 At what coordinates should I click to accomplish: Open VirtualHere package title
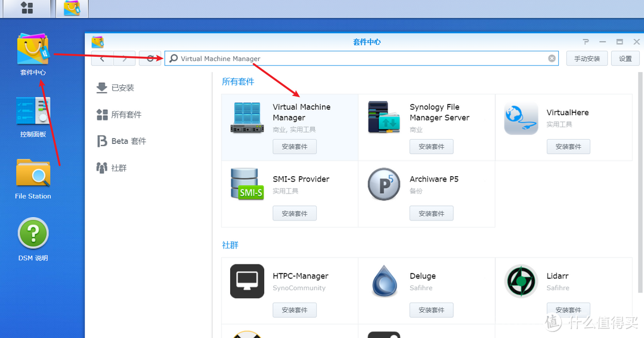click(x=568, y=112)
